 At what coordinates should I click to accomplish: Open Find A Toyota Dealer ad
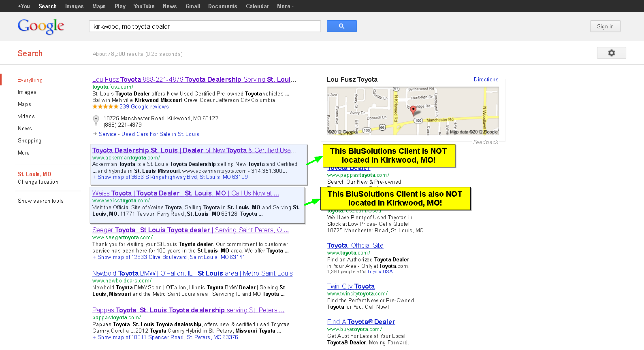[x=361, y=322]
